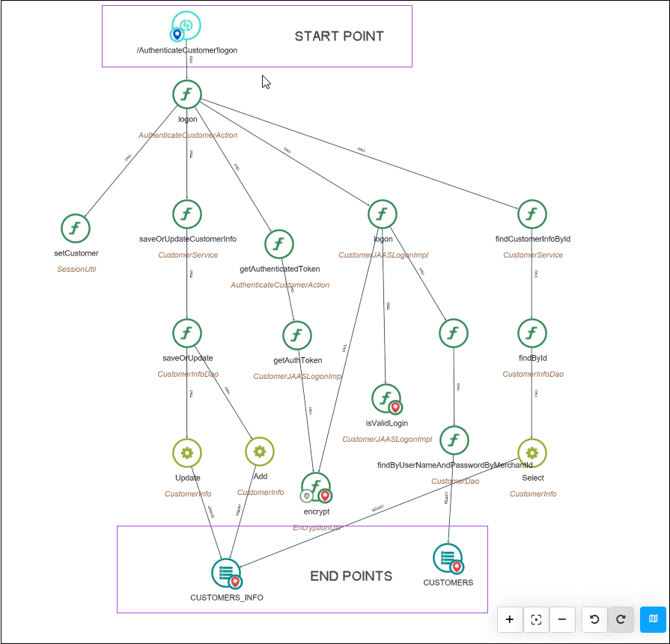Click the zoom in plus button
670x644 pixels.
pos(510,619)
